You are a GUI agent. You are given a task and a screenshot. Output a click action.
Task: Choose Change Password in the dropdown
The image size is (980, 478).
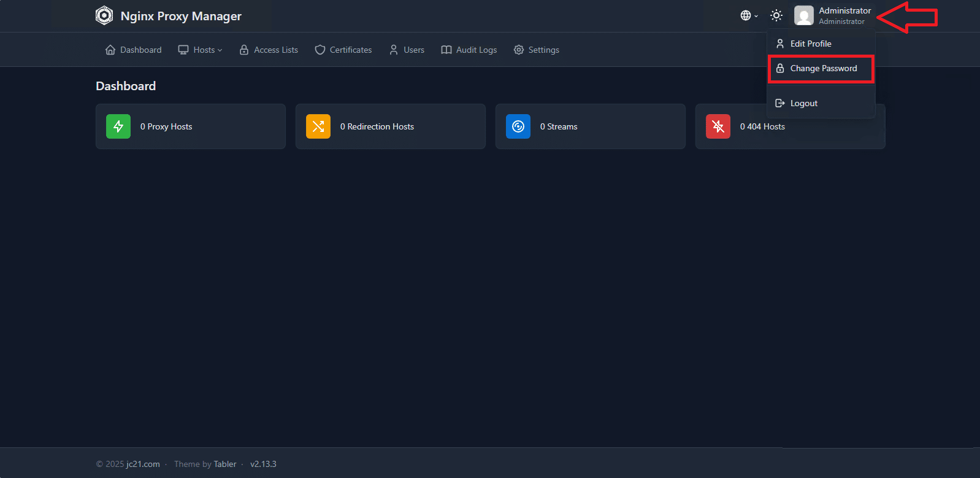pyautogui.click(x=823, y=68)
